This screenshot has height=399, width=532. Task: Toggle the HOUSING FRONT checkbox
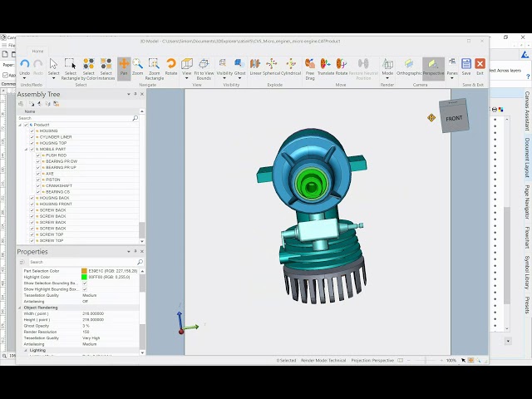pos(32,204)
